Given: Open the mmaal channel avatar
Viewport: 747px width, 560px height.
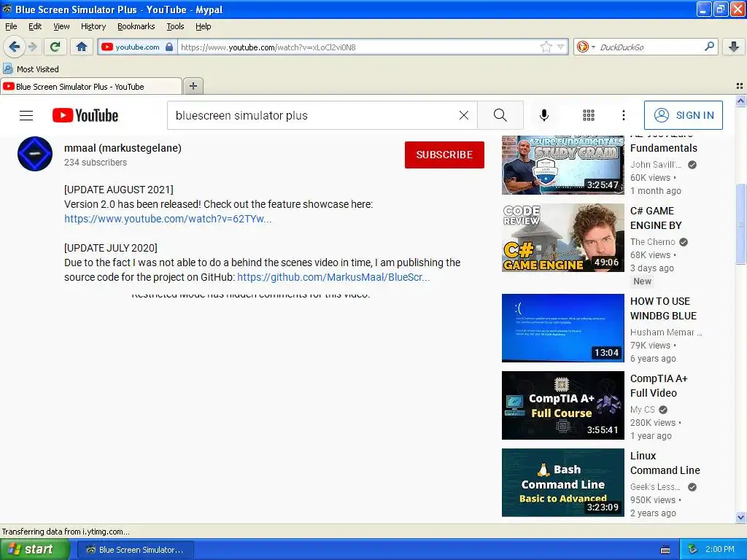Looking at the screenshot, I should pos(35,154).
